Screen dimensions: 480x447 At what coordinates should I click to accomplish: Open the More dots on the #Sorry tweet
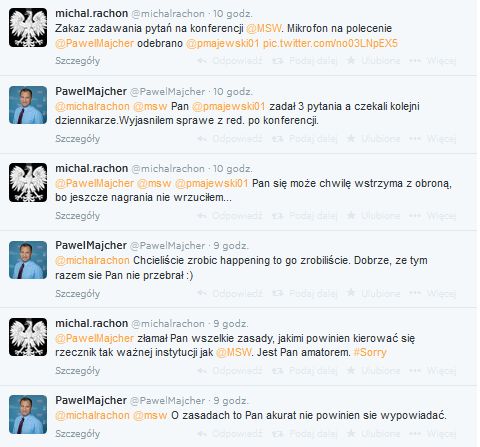[x=415, y=371]
